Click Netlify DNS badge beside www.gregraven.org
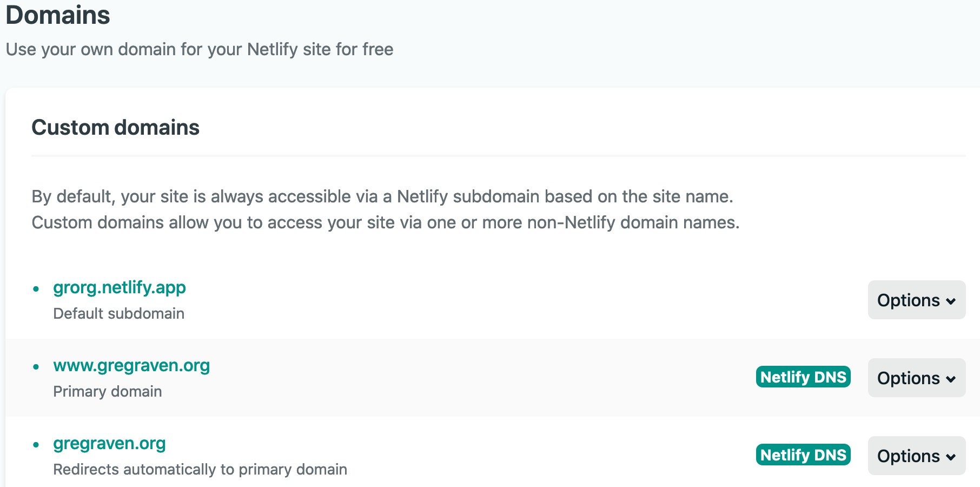The height and width of the screenshot is (487, 980). coord(803,377)
